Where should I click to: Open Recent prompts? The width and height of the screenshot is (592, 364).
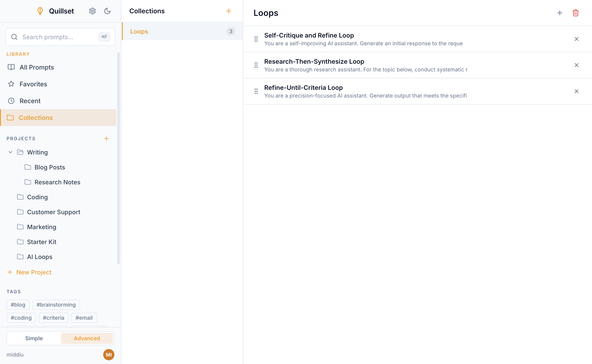58,101
